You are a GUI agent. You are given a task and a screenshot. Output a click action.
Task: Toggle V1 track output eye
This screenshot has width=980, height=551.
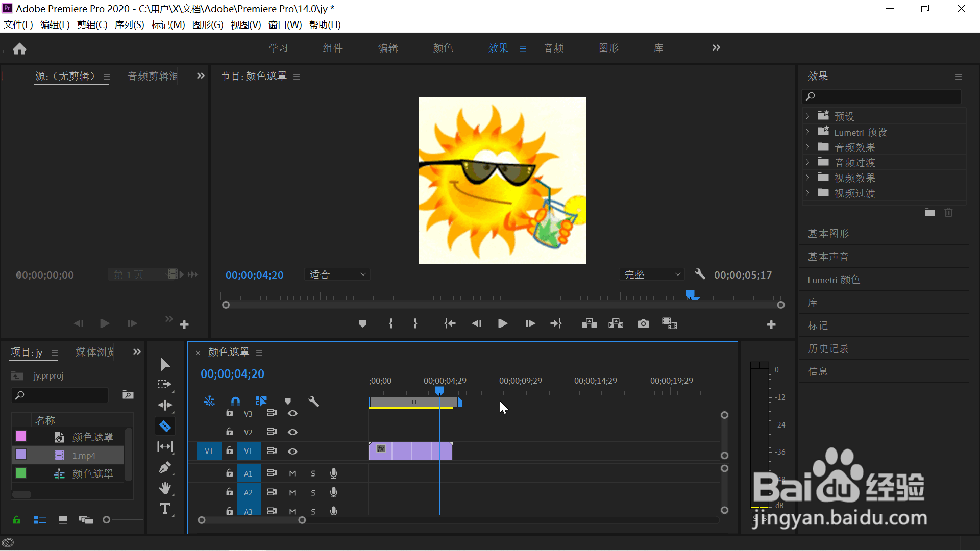pos(292,452)
